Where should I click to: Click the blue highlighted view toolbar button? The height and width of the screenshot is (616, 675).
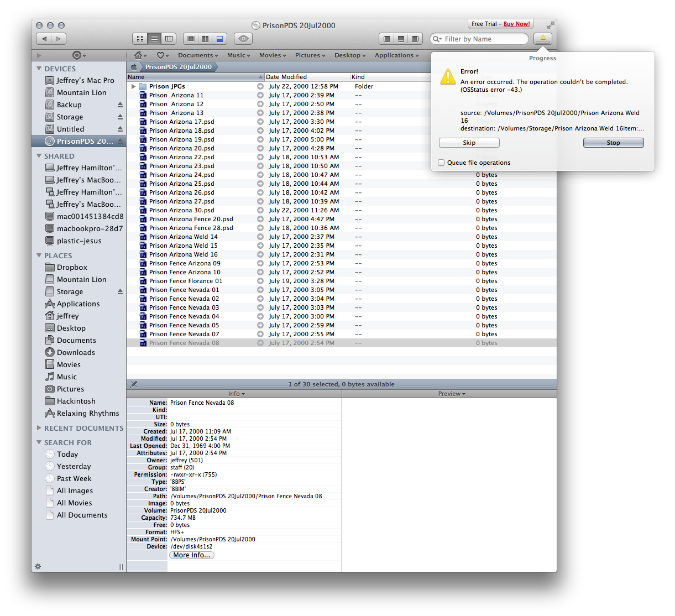(219, 39)
